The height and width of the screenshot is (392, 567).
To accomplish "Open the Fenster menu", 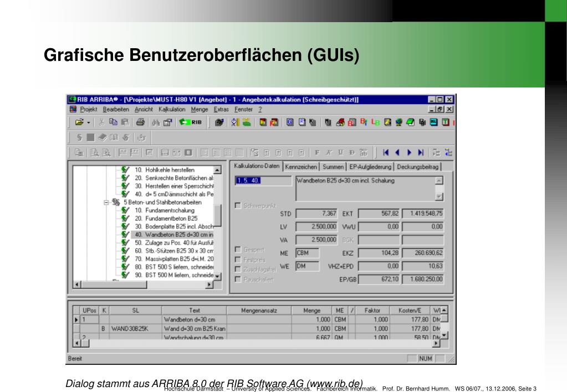I will click(x=243, y=109).
